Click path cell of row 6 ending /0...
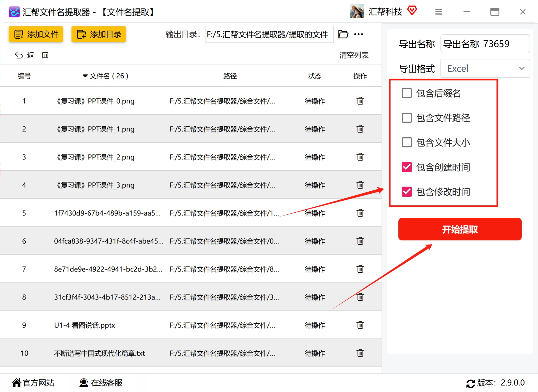538x392 pixels. point(224,241)
